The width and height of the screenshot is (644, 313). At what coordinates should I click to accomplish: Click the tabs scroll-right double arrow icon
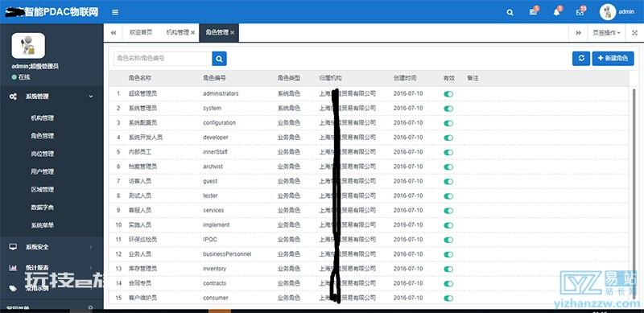click(578, 33)
